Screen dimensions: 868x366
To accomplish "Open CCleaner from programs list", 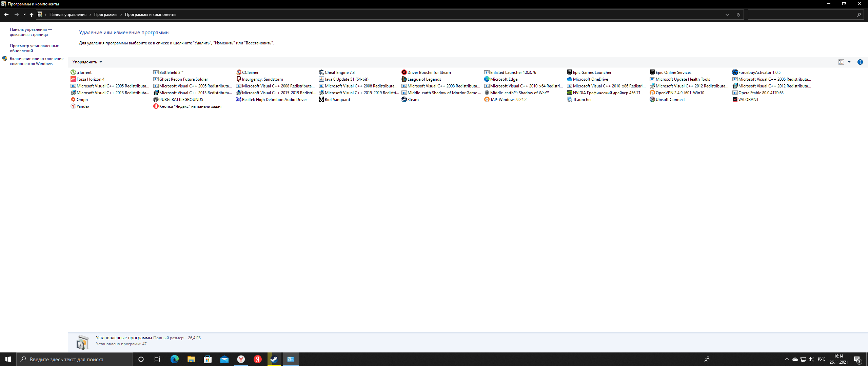I will click(250, 73).
